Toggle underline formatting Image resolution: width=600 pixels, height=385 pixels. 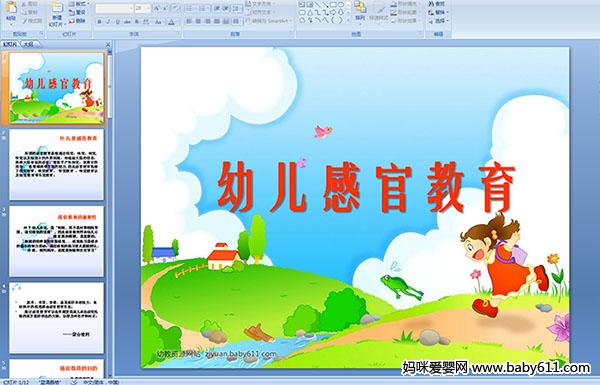point(117,22)
